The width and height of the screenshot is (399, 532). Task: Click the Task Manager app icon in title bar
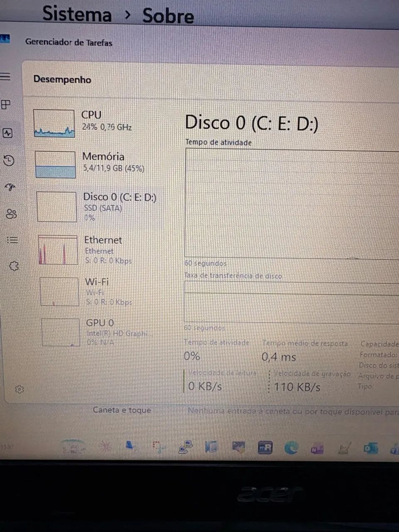tap(5, 39)
